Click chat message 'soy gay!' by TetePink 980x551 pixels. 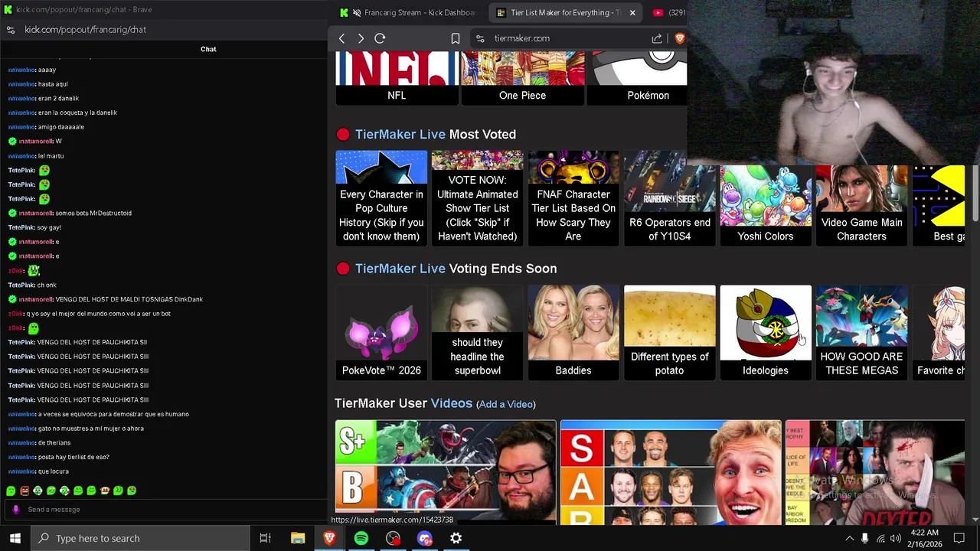(x=49, y=227)
